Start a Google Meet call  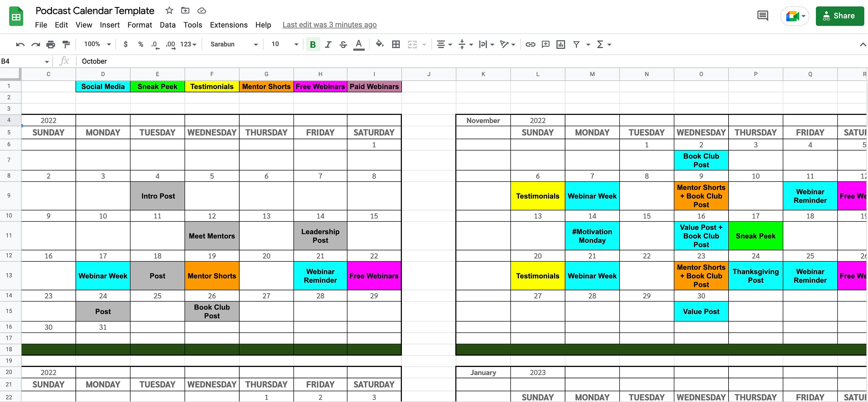795,16
